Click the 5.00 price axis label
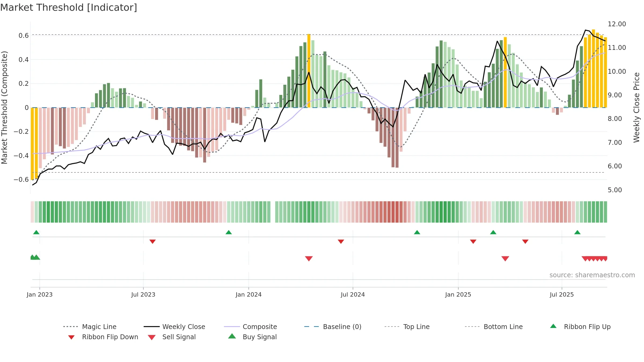 615,190
